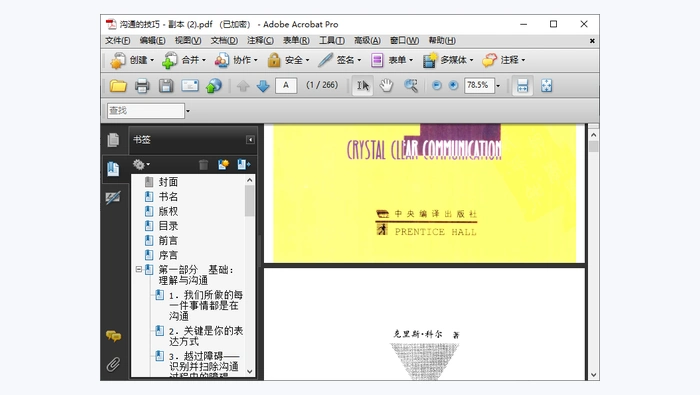This screenshot has height=395, width=700.
Task: Collapse the Bookmarks panel with arrow button
Action: pos(250,140)
